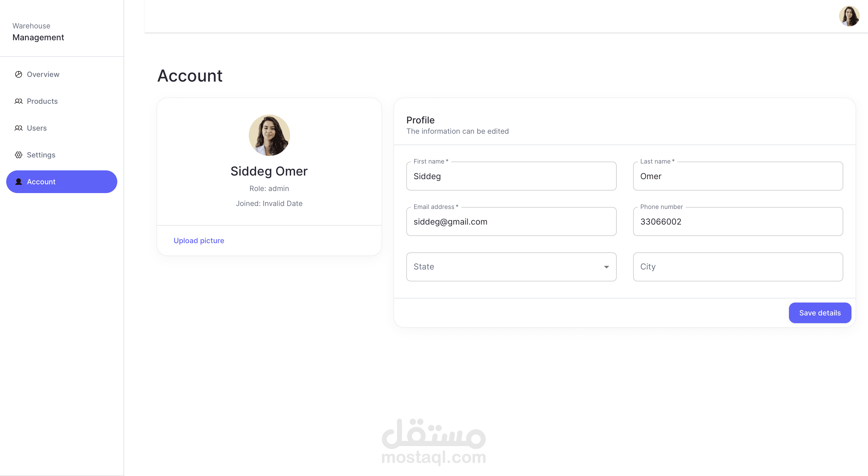
Task: Navigate to Users section
Action: (x=37, y=128)
